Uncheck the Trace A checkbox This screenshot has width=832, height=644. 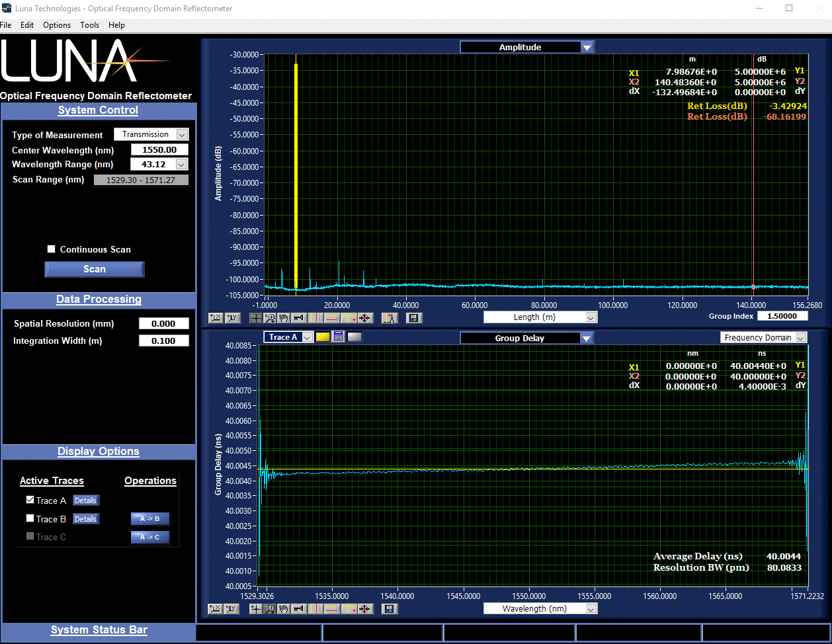click(x=30, y=500)
